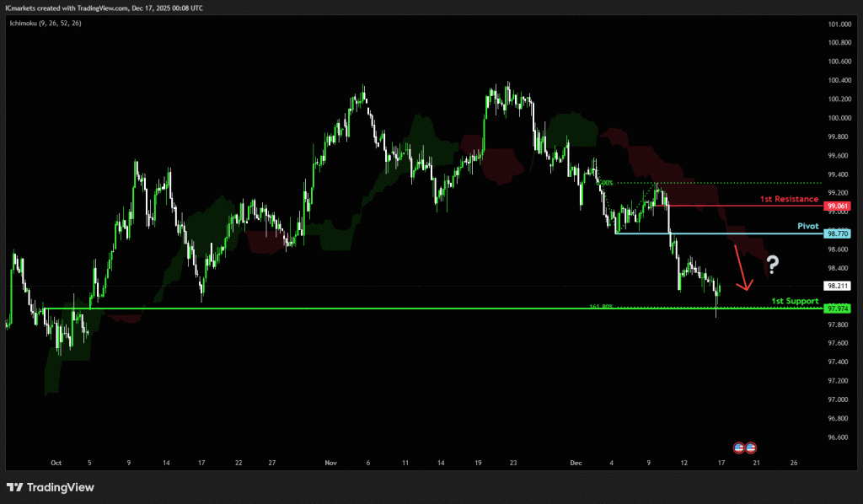This screenshot has height=504, width=863.
Task: Select the 'Pivot' text label
Action: [x=808, y=227]
